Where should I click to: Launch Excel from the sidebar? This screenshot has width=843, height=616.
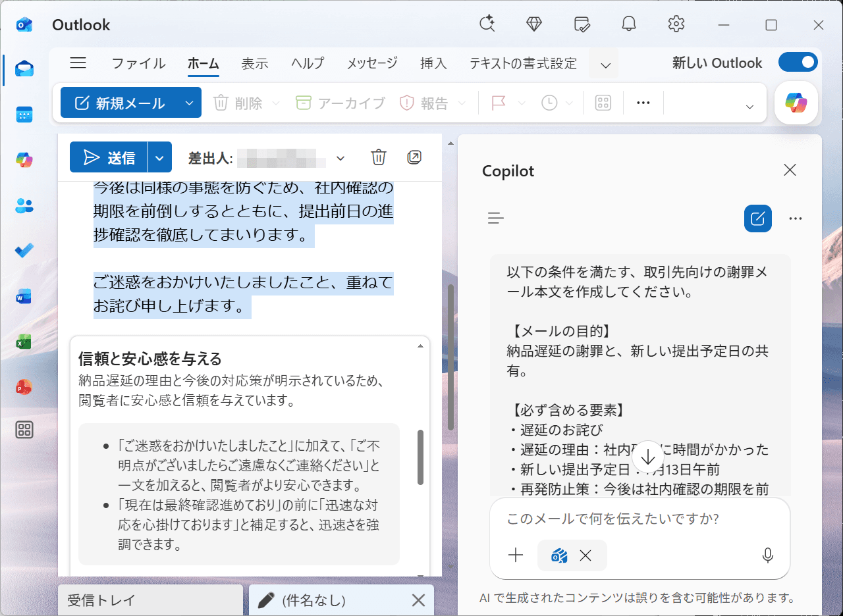(x=24, y=342)
